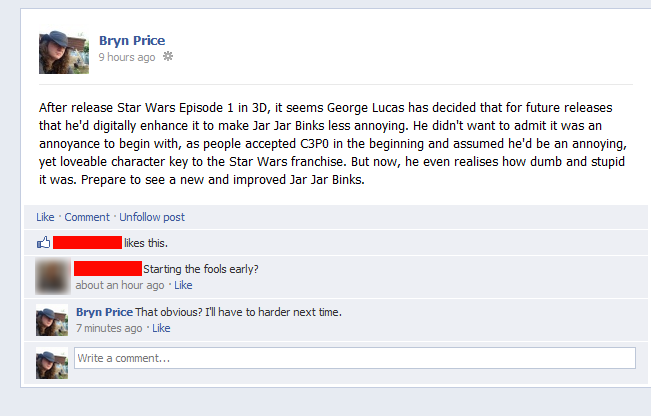This screenshot has height=416, width=651.
Task: Click the "about an hour ago" timestamp
Action: click(x=120, y=285)
